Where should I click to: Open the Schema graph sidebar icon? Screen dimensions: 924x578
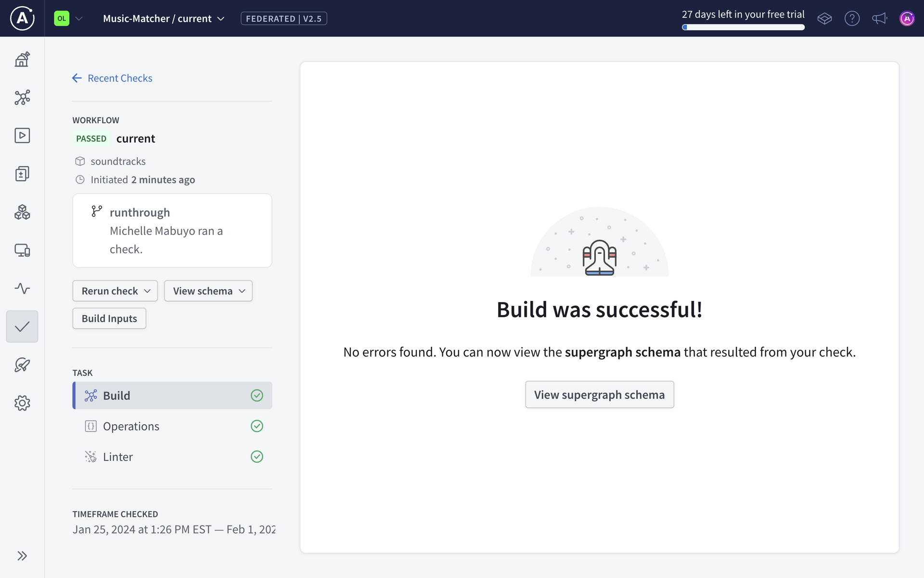point(22,97)
